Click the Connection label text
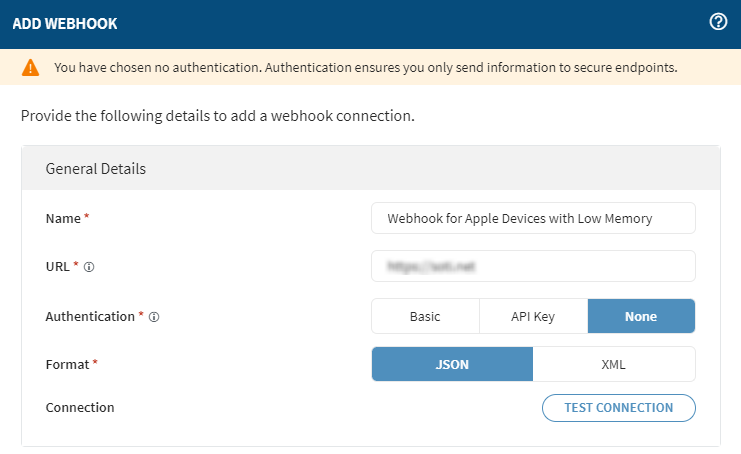This screenshot has height=454, width=741. (80, 407)
